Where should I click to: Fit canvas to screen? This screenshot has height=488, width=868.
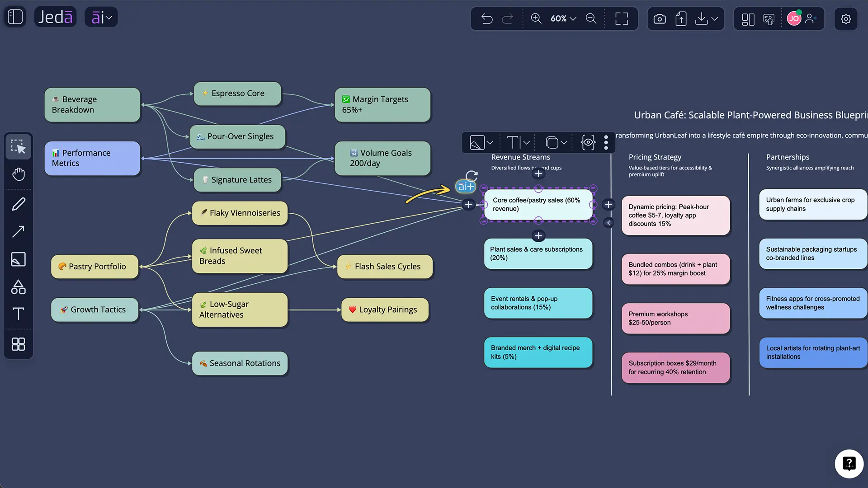[x=622, y=19]
